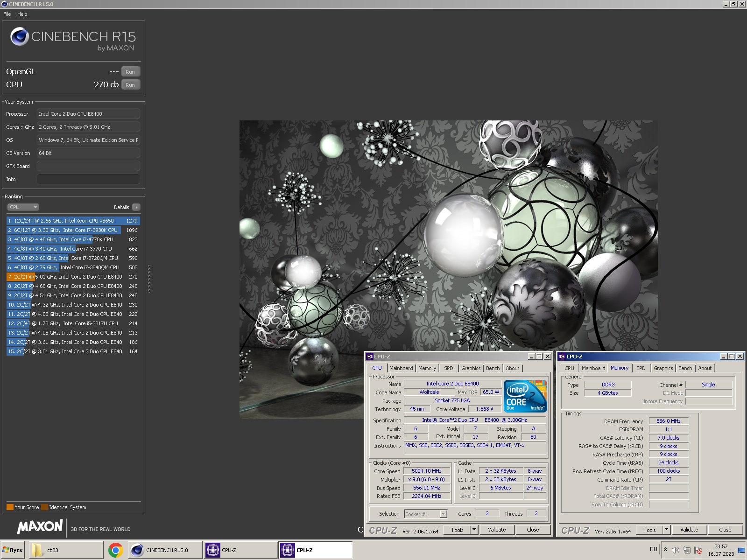Run the CPU benchmark
This screenshot has height=560, width=747.
coord(130,85)
